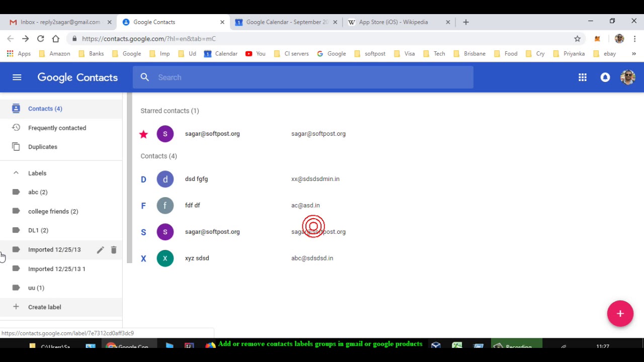The height and width of the screenshot is (362, 644).
Task: Switch to the Google Calendar tab
Action: 287,22
